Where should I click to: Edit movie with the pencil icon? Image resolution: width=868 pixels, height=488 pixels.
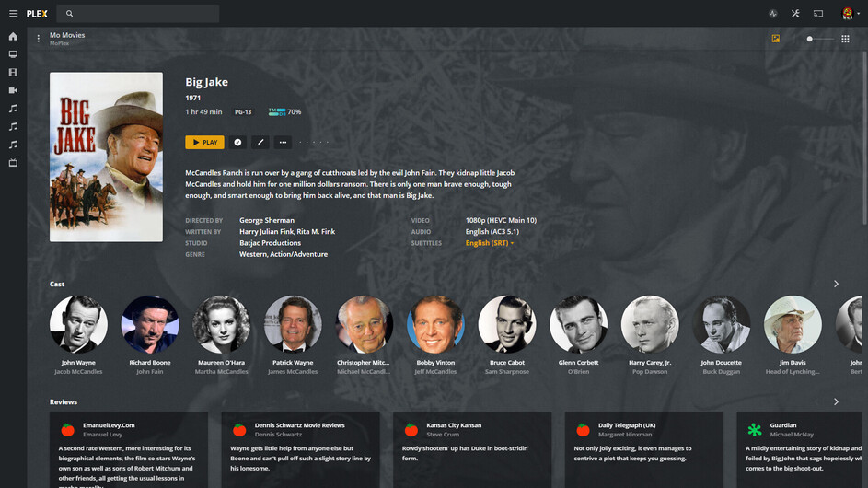click(260, 143)
